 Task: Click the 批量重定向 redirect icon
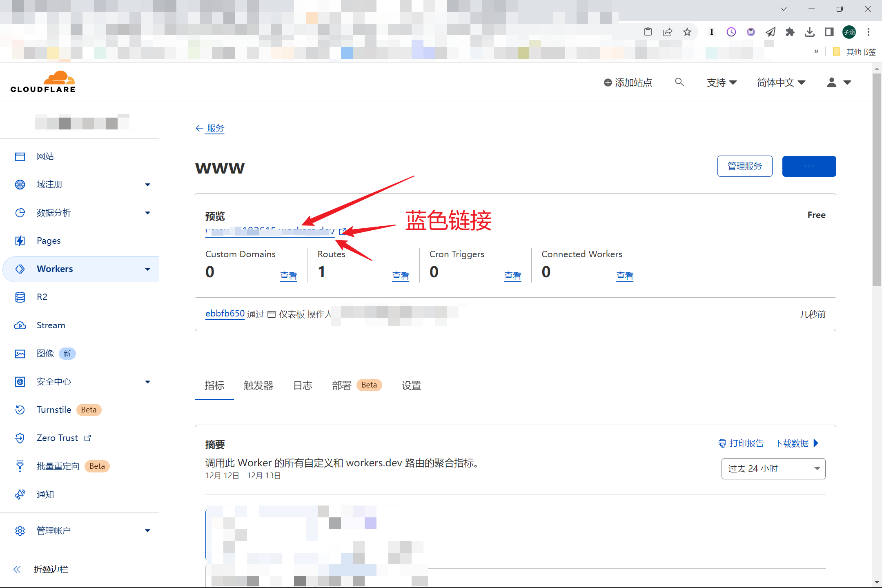(x=20, y=466)
